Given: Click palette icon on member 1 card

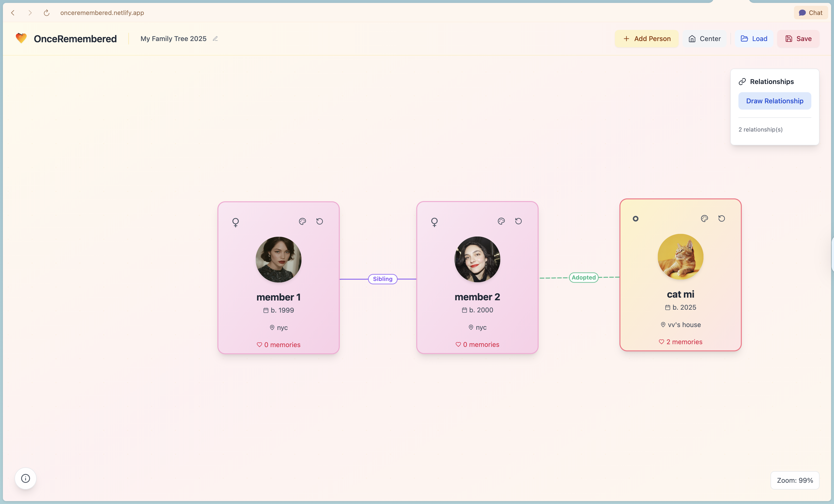Looking at the screenshot, I should (302, 221).
